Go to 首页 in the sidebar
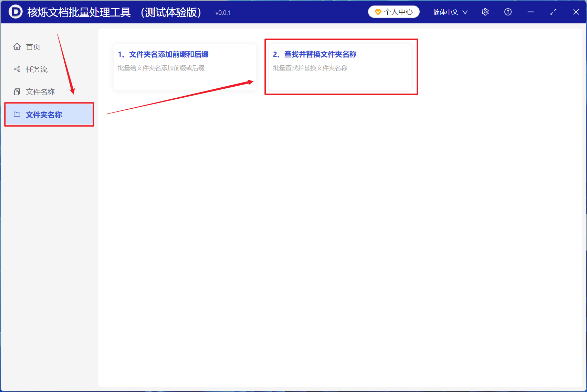The height and width of the screenshot is (392, 587). tap(49, 46)
